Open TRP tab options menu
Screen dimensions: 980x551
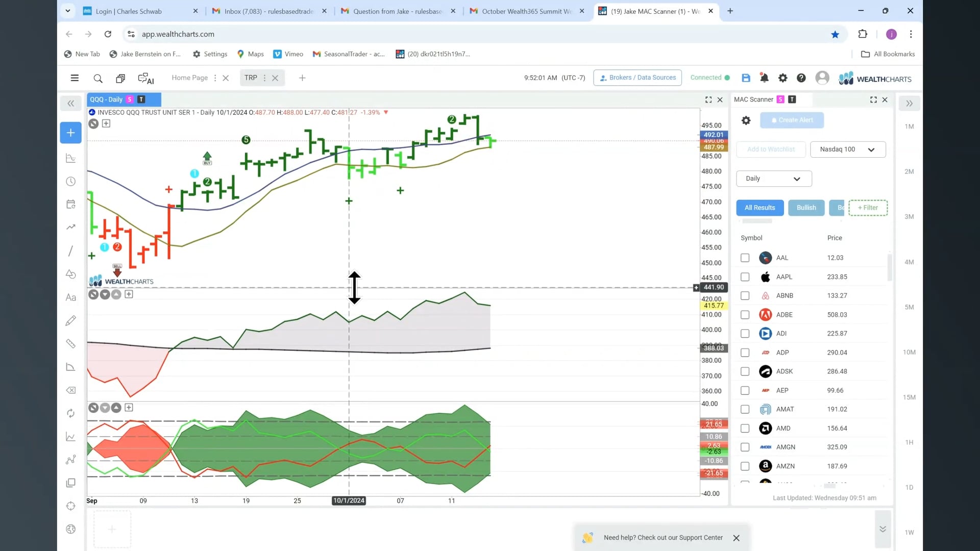264,78
